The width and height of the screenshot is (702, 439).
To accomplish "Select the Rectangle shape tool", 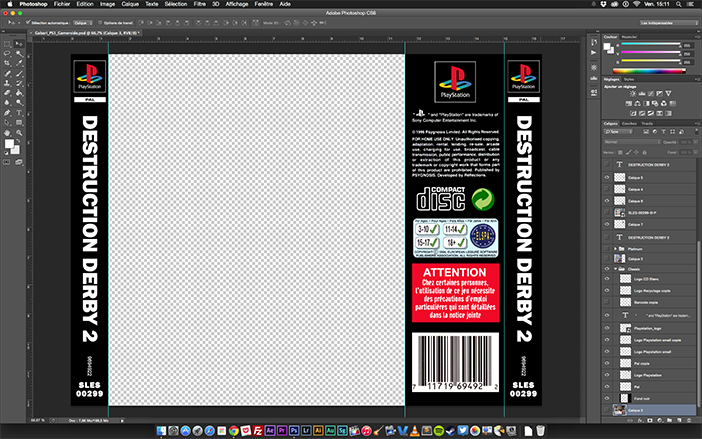I will pyautogui.click(x=19, y=123).
